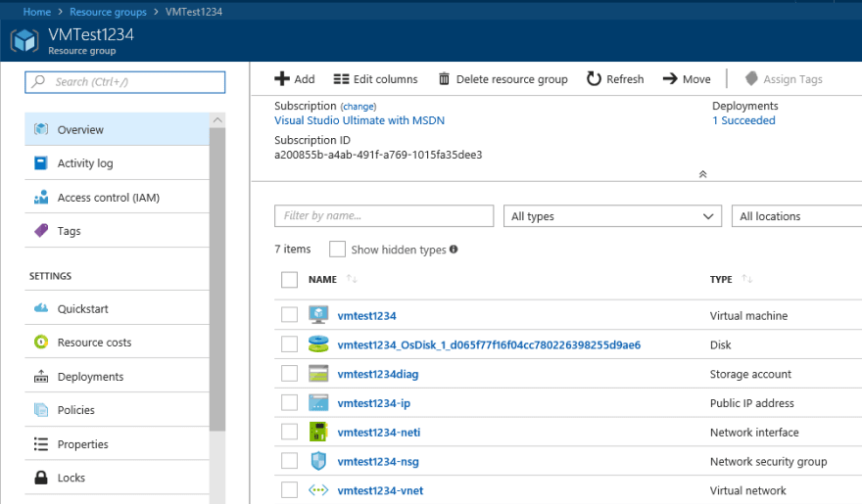Click the Refresh circular arrow icon
This screenshot has height=504, width=862.
[594, 79]
